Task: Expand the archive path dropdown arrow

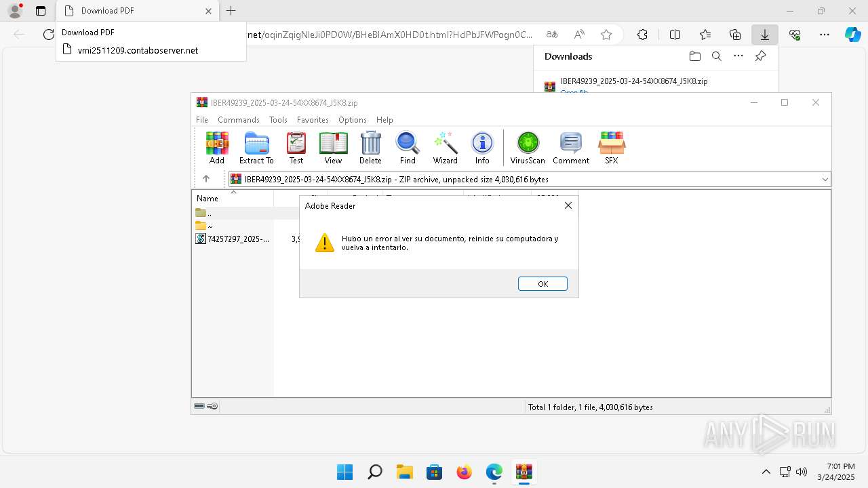Action: (825, 180)
